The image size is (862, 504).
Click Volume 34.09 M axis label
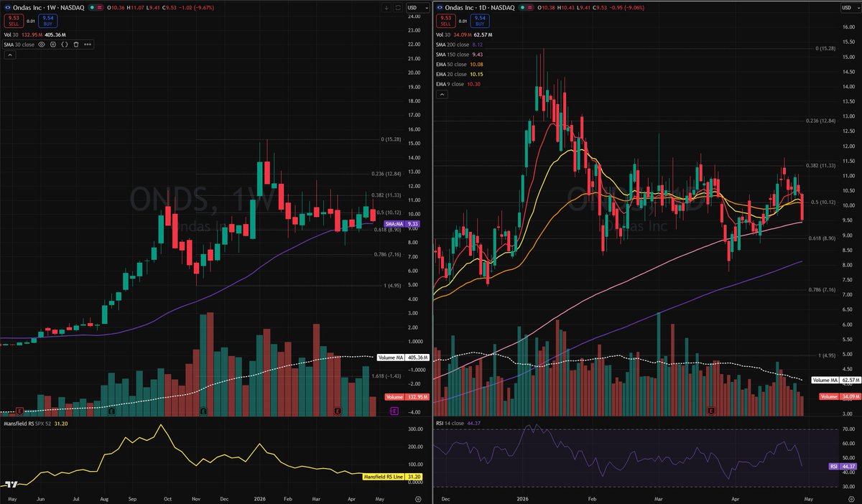(x=840, y=396)
